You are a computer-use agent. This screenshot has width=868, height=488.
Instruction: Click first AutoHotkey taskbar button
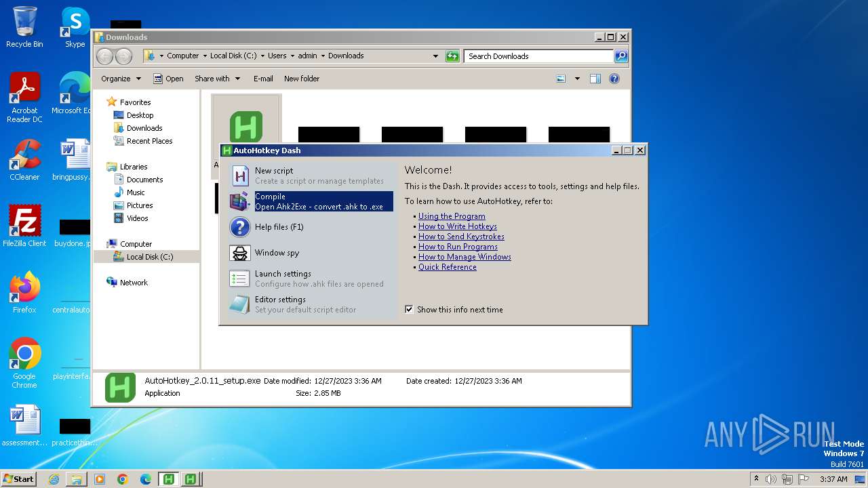point(168,479)
